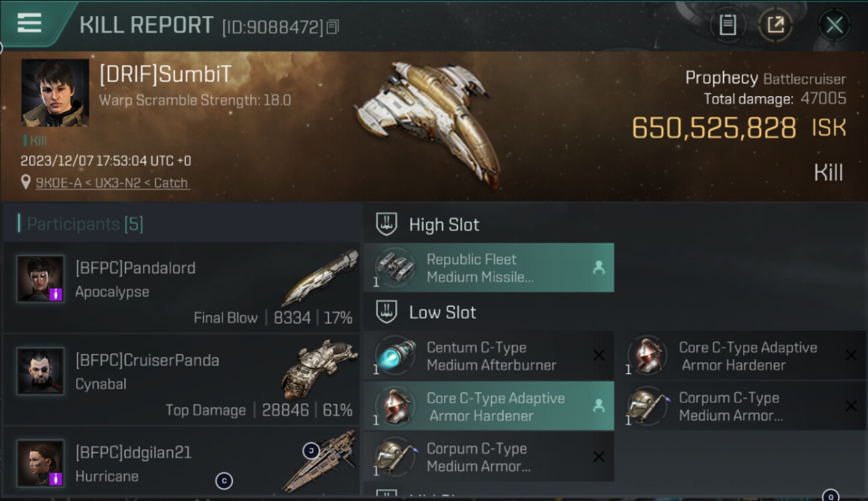Image resolution: width=868 pixels, height=501 pixels.
Task: Select Pandalord Apocalypse participant entry
Action: [182, 288]
